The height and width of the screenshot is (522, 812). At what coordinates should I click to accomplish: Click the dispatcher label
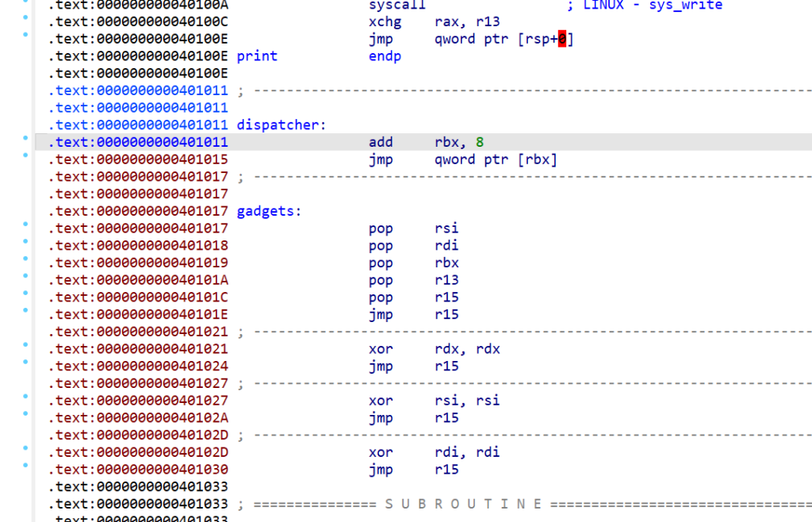[x=282, y=125]
